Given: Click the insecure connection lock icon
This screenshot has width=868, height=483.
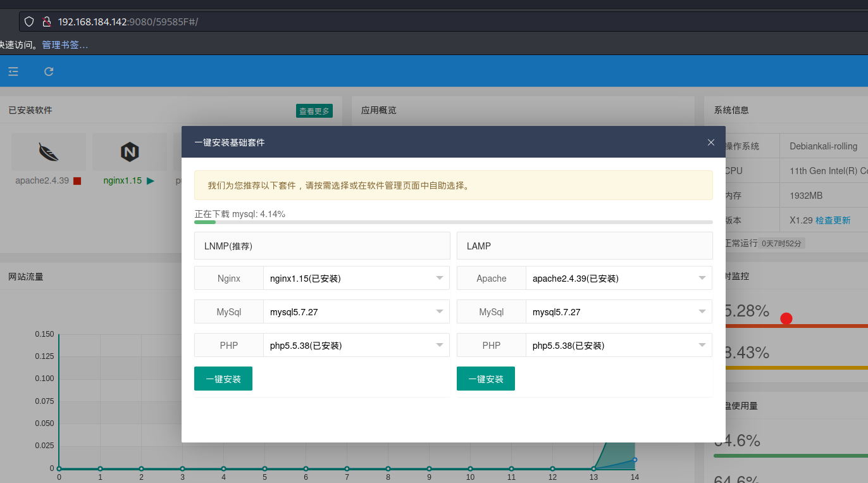Looking at the screenshot, I should coord(46,22).
